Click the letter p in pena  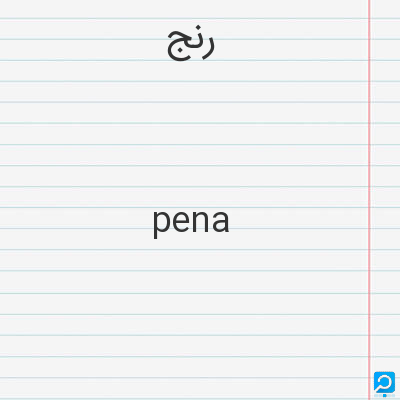(x=161, y=223)
